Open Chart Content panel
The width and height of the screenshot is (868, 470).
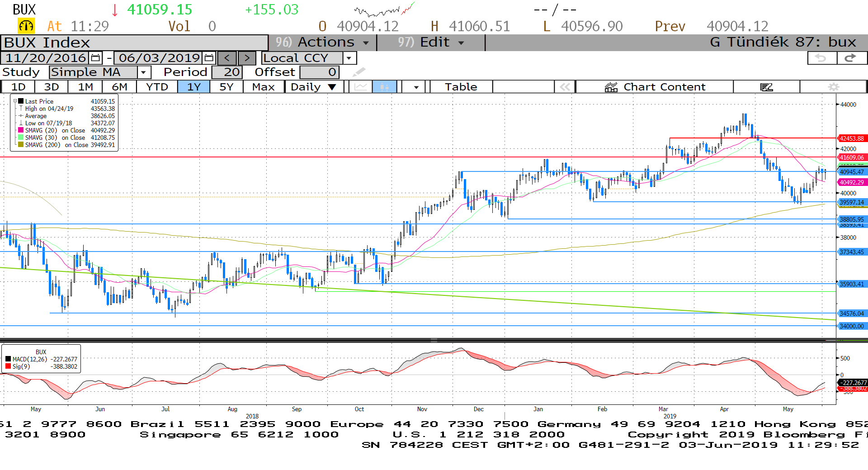tap(655, 87)
